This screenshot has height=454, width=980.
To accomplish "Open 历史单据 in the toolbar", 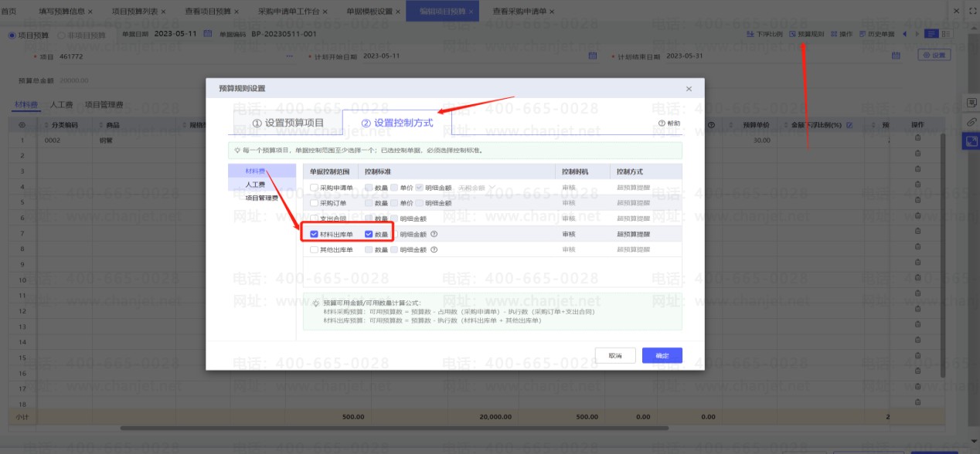I will tap(876, 34).
